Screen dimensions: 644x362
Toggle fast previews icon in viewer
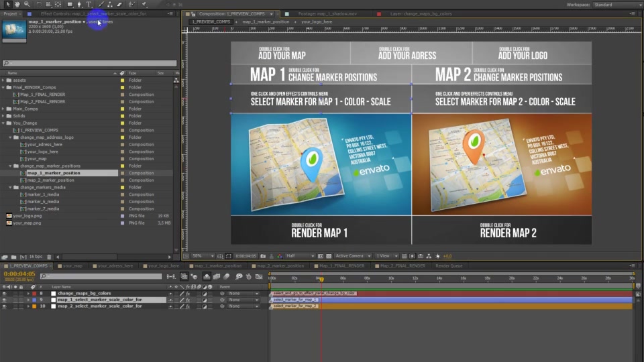tap(412, 256)
